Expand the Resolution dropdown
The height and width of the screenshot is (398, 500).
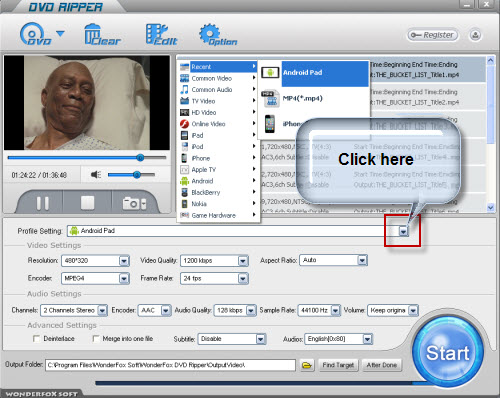tap(124, 261)
